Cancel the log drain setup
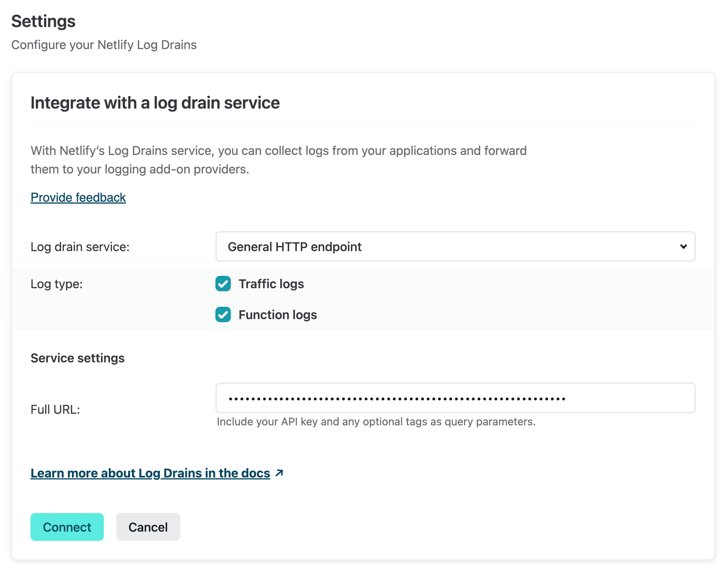Viewport: 728px width, 571px height. click(148, 527)
